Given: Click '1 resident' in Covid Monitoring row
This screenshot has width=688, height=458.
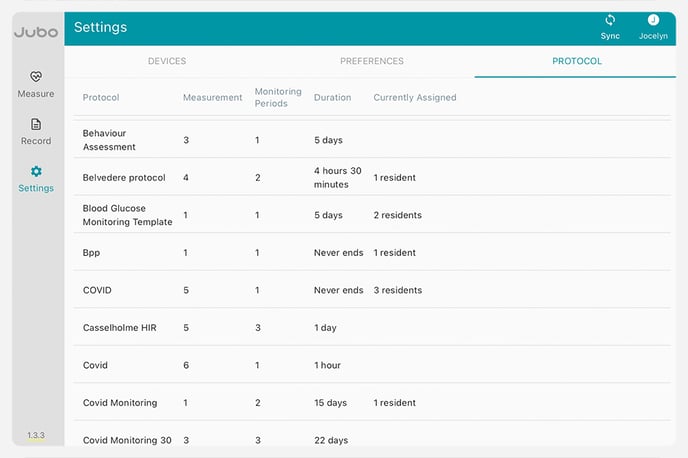Looking at the screenshot, I should 394,402.
